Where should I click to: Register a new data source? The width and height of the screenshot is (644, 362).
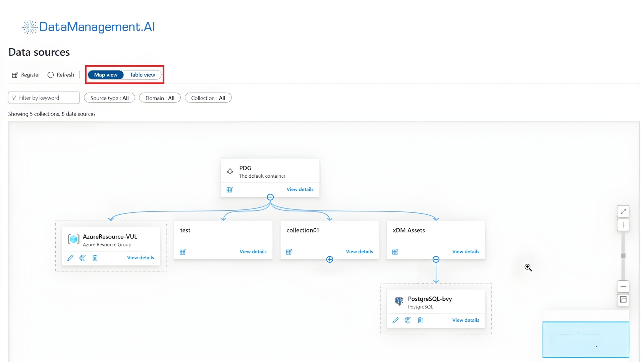[26, 74]
